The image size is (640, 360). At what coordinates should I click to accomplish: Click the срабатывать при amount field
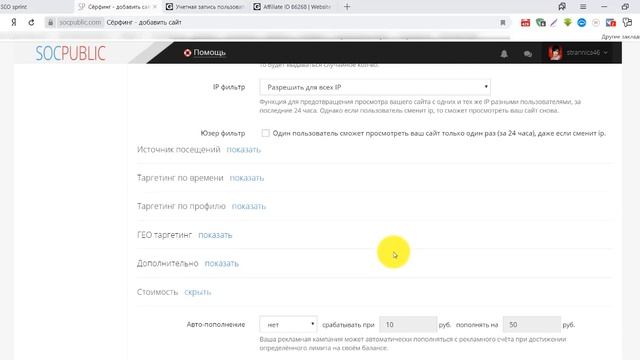(408, 324)
